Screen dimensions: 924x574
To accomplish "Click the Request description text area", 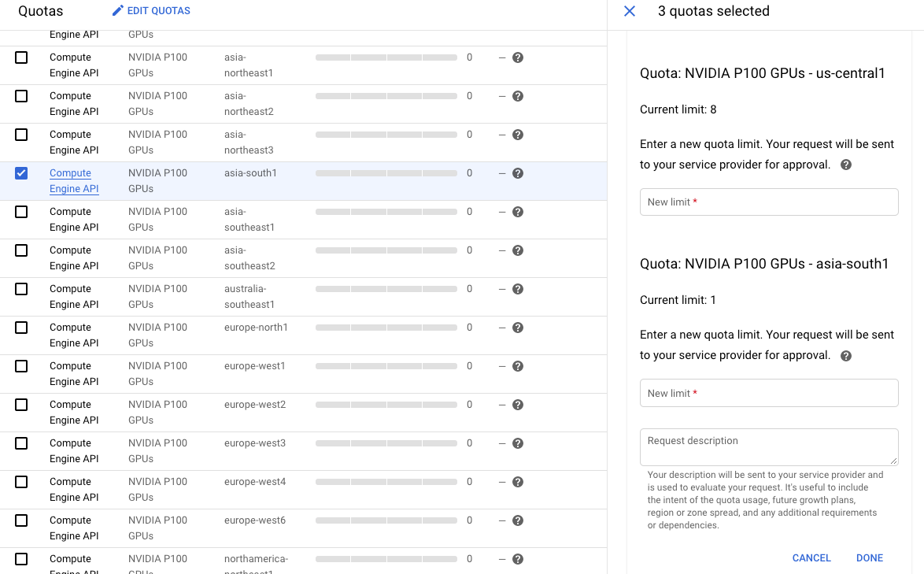I will pos(769,446).
